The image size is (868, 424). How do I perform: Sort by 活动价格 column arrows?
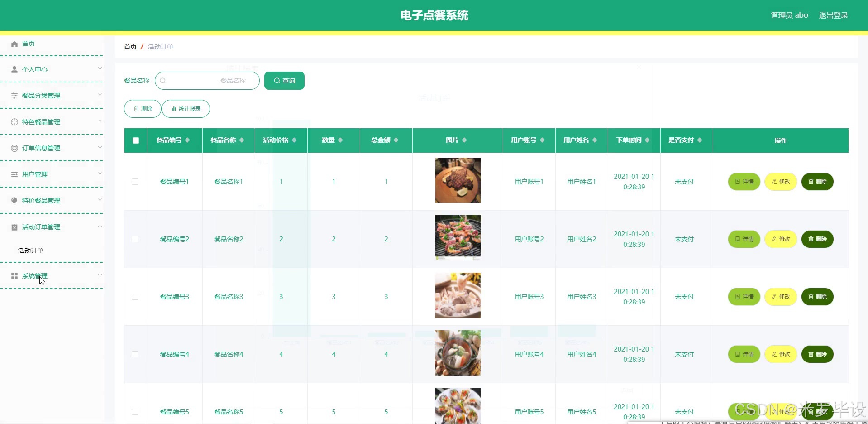pyautogui.click(x=294, y=140)
